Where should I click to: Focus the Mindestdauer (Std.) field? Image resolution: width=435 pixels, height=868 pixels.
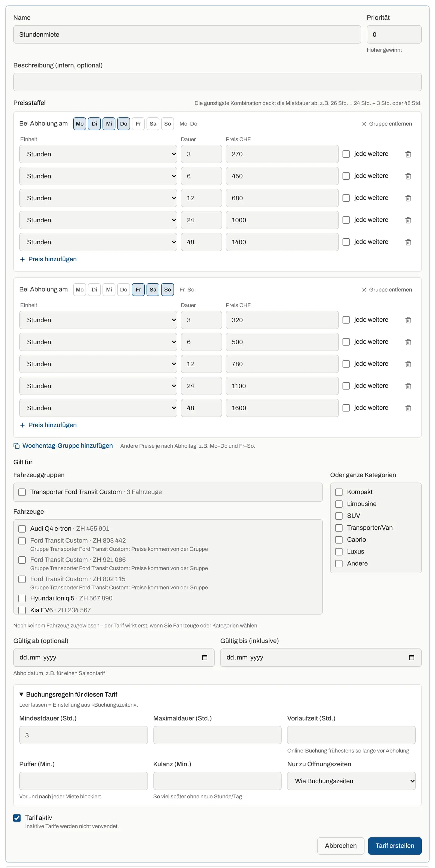pos(83,735)
